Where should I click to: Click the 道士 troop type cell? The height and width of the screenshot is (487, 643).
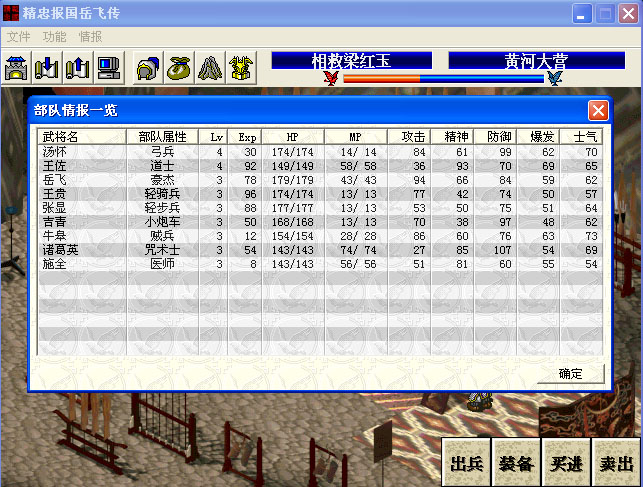(162, 166)
